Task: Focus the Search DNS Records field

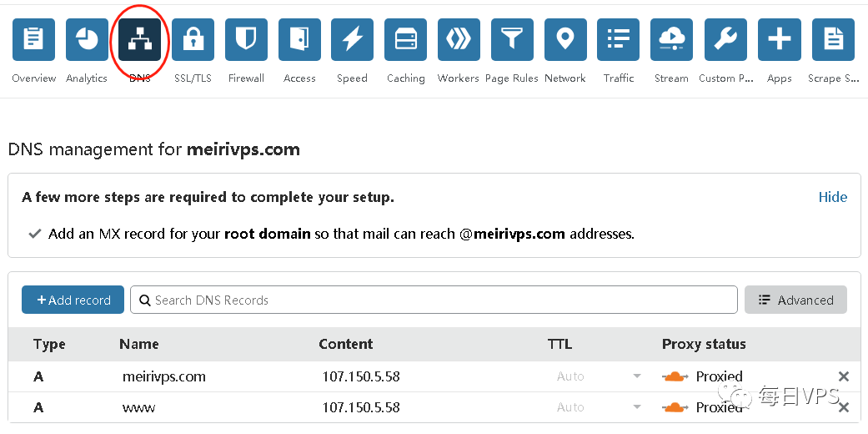Action: pyautogui.click(x=434, y=300)
